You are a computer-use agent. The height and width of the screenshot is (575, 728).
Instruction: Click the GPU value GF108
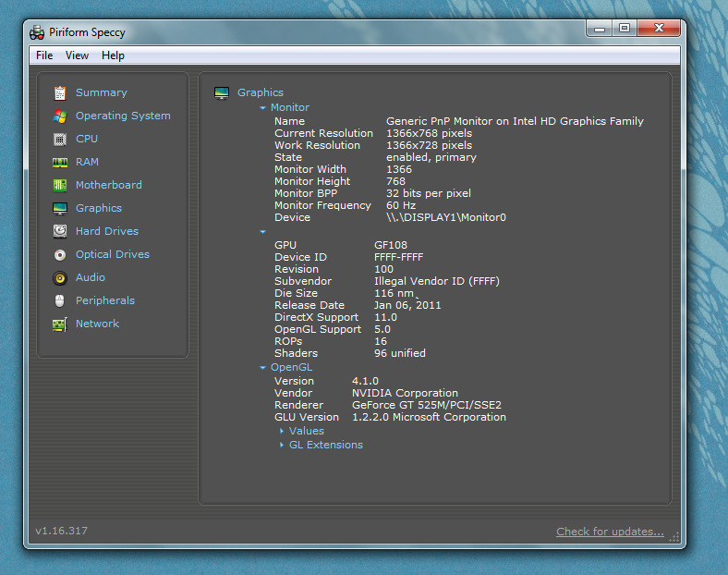(x=391, y=245)
